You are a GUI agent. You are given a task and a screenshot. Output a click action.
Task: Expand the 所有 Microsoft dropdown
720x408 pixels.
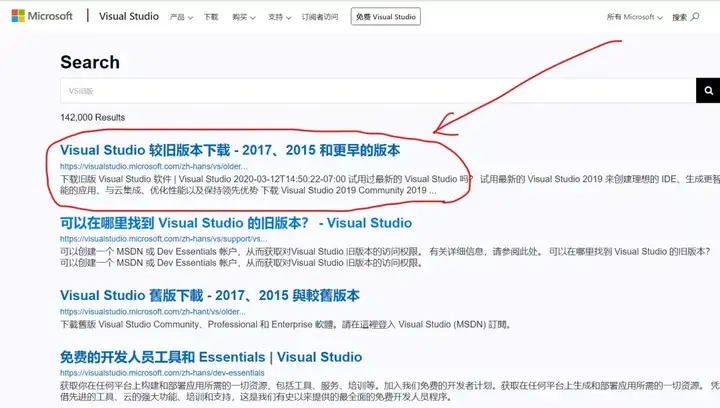635,17
